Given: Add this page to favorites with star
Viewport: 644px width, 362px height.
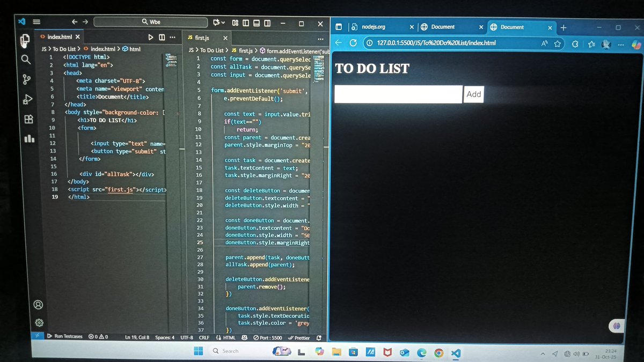Looking at the screenshot, I should click(x=558, y=43).
